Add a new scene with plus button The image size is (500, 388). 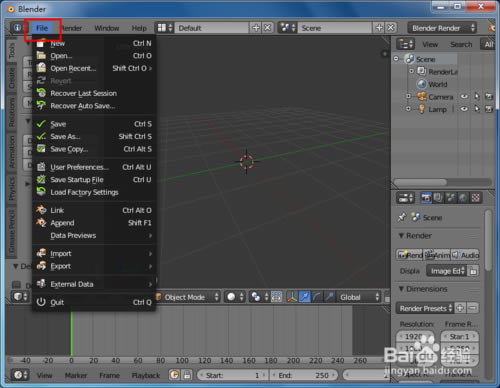tap(379, 28)
